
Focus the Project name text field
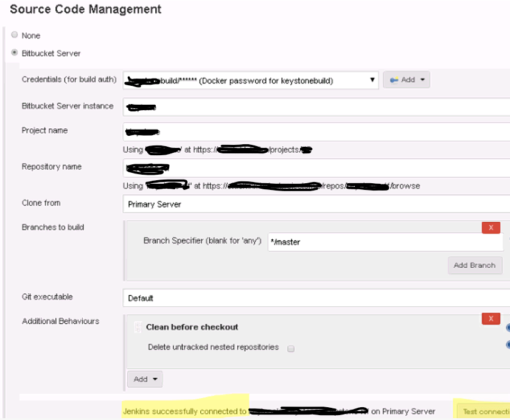pos(315,131)
